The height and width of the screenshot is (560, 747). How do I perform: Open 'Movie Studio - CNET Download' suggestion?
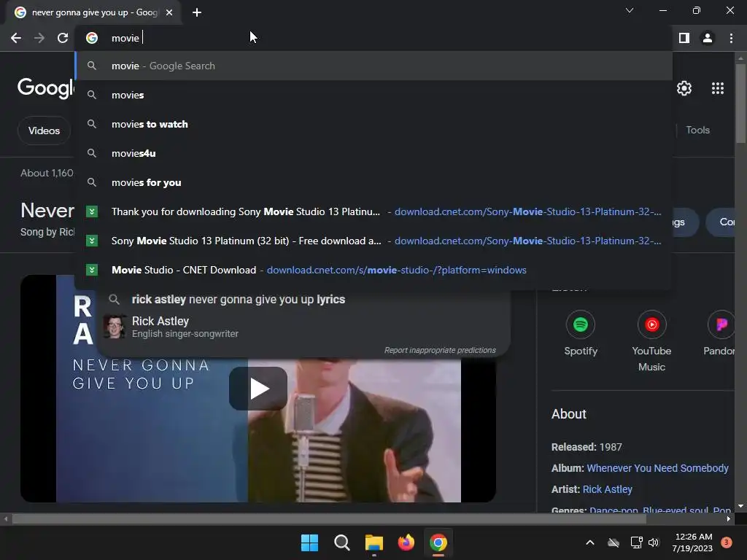tap(373, 270)
